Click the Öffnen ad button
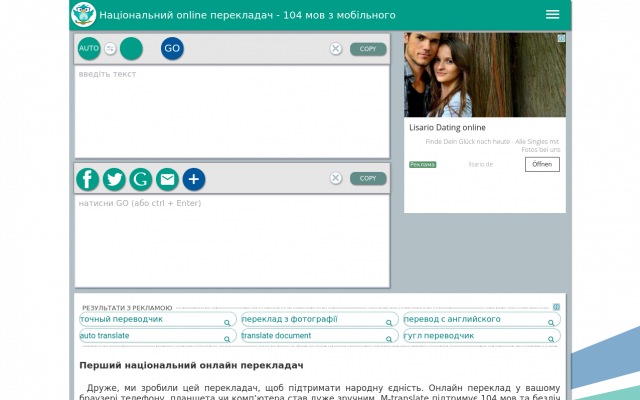 coord(542,164)
